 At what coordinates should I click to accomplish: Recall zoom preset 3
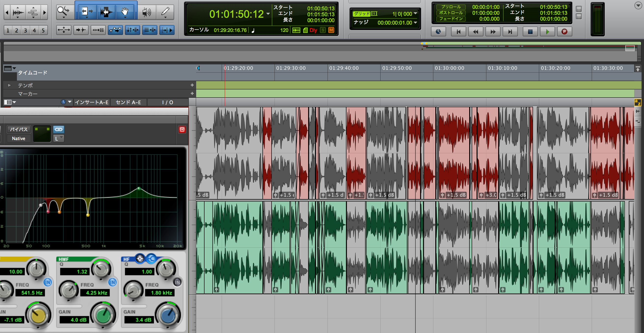point(25,30)
